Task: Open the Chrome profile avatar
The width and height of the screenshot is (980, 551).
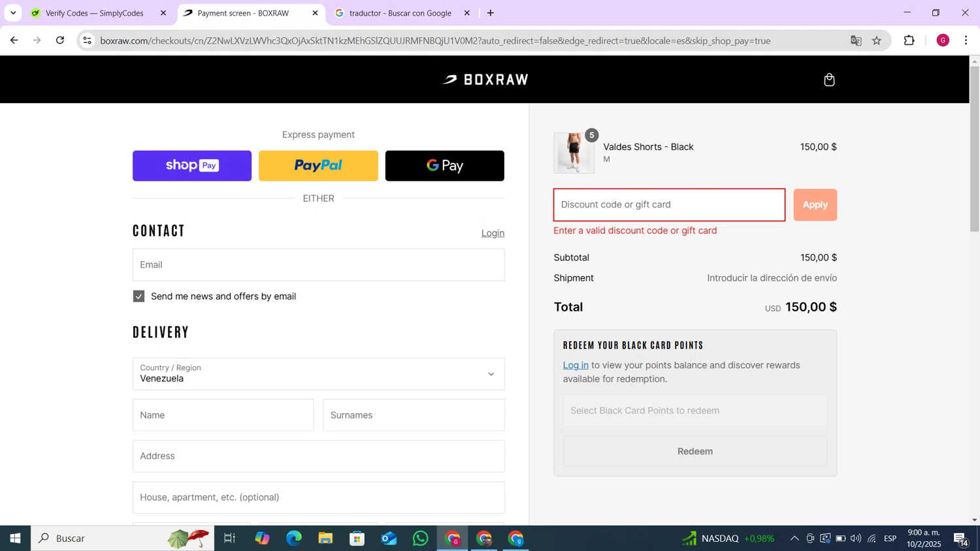Action: [x=943, y=40]
